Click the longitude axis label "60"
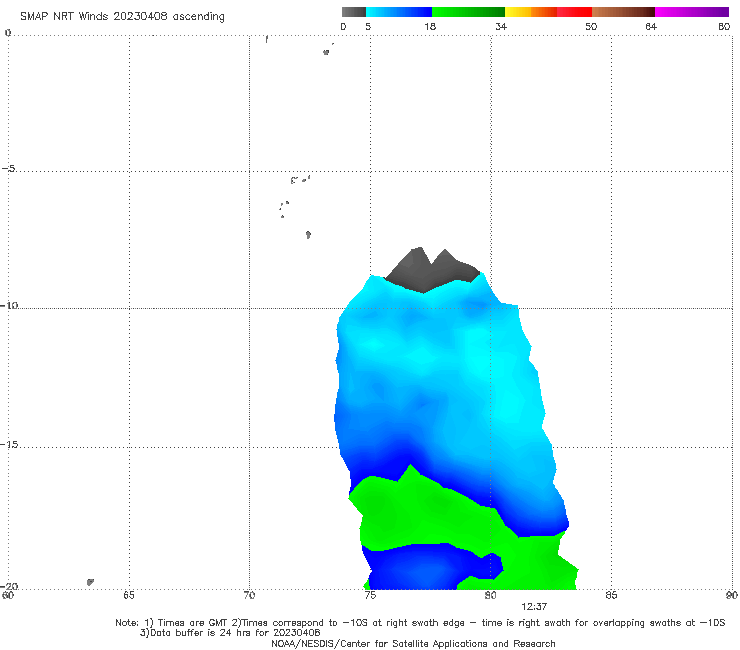 click(8, 595)
